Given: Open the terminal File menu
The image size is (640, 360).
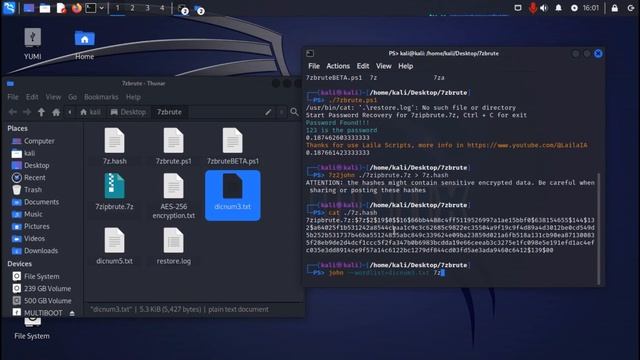Looking at the screenshot, I should tap(314, 66).
